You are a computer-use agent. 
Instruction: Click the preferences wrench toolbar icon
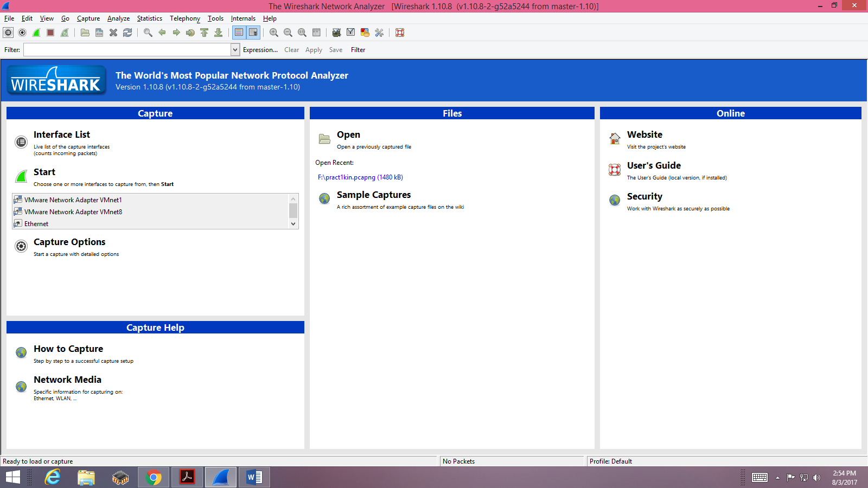[379, 33]
